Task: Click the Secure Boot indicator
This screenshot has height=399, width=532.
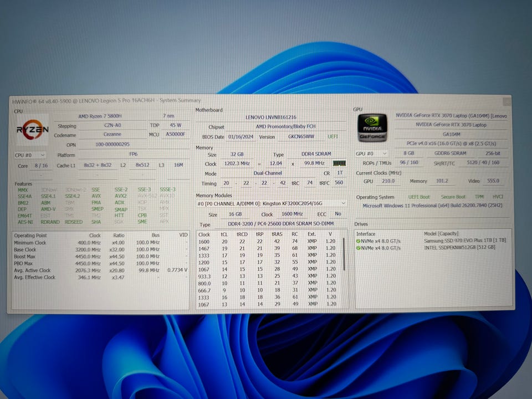Action: pos(453,197)
